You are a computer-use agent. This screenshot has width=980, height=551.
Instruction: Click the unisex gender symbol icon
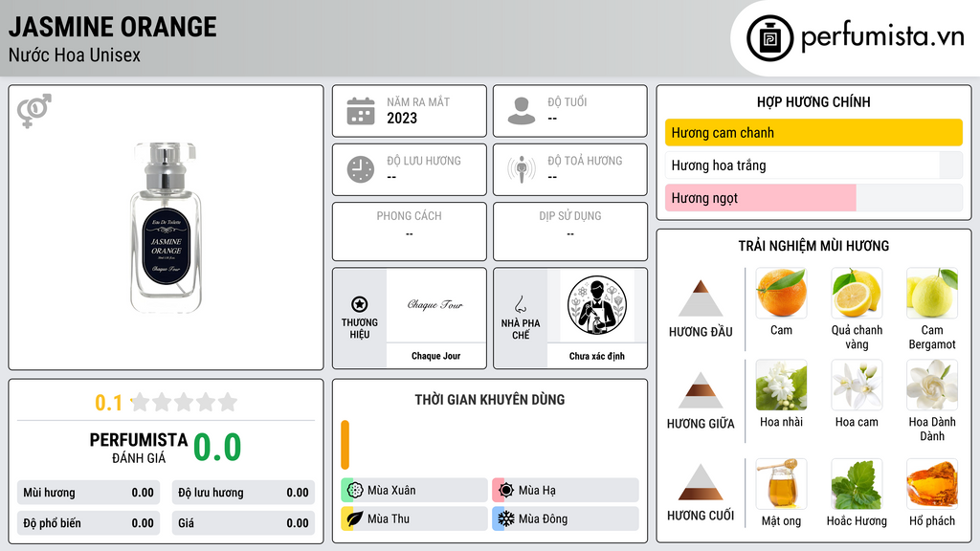tap(34, 111)
